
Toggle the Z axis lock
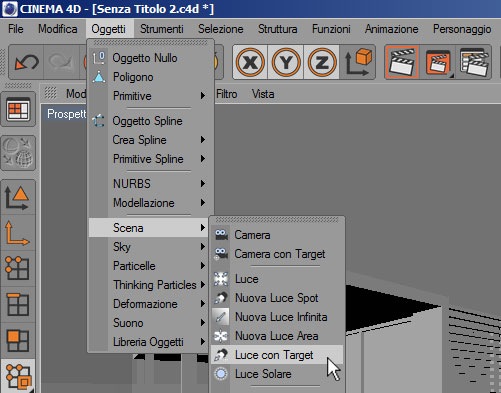click(x=322, y=62)
